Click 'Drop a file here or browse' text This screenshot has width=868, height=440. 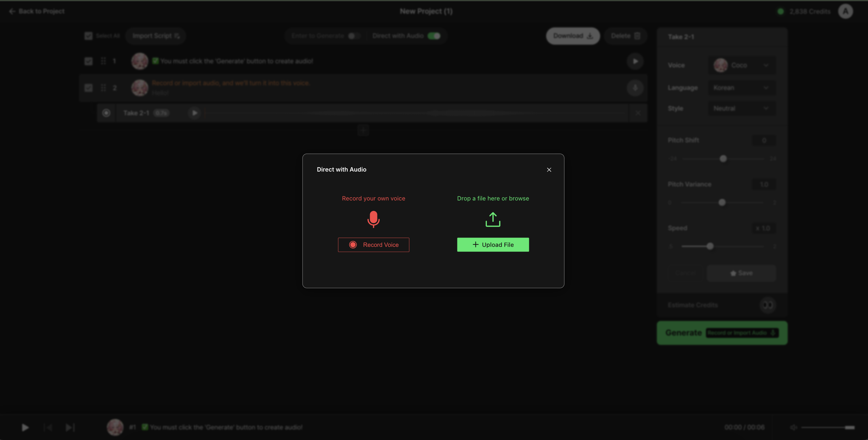493,198
